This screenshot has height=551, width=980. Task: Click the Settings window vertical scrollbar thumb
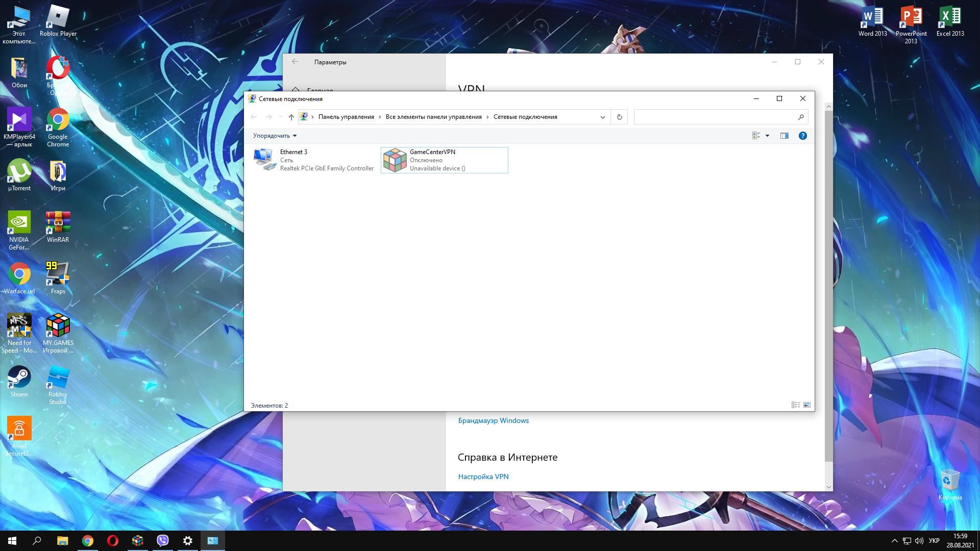coord(828,286)
